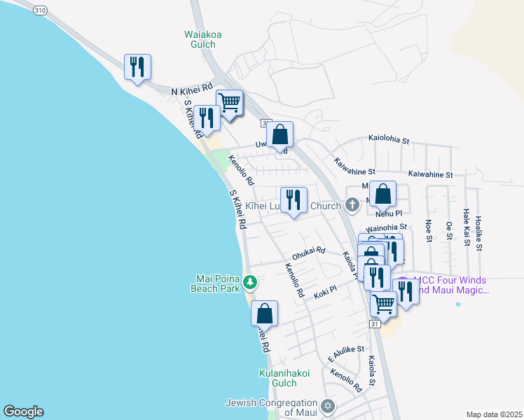The image size is (524, 420).
Task: Click the N Kihei Rd street label
Action: tap(192, 89)
